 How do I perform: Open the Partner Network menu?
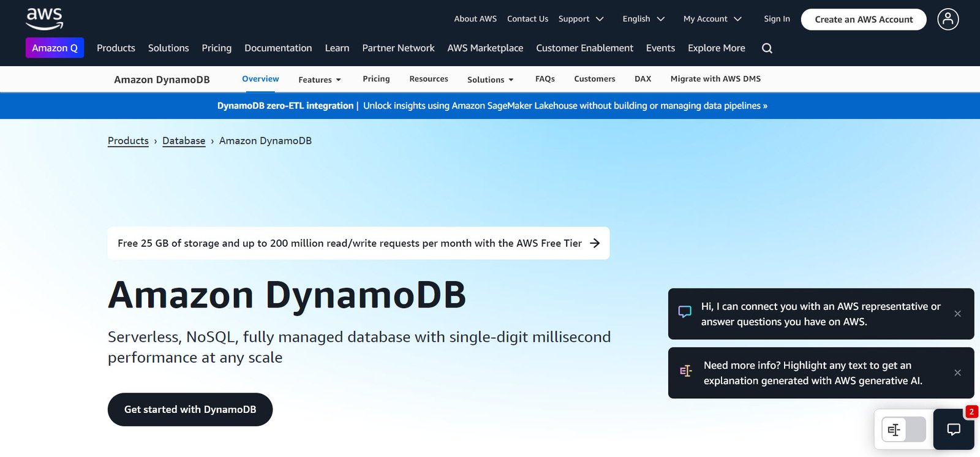[398, 48]
